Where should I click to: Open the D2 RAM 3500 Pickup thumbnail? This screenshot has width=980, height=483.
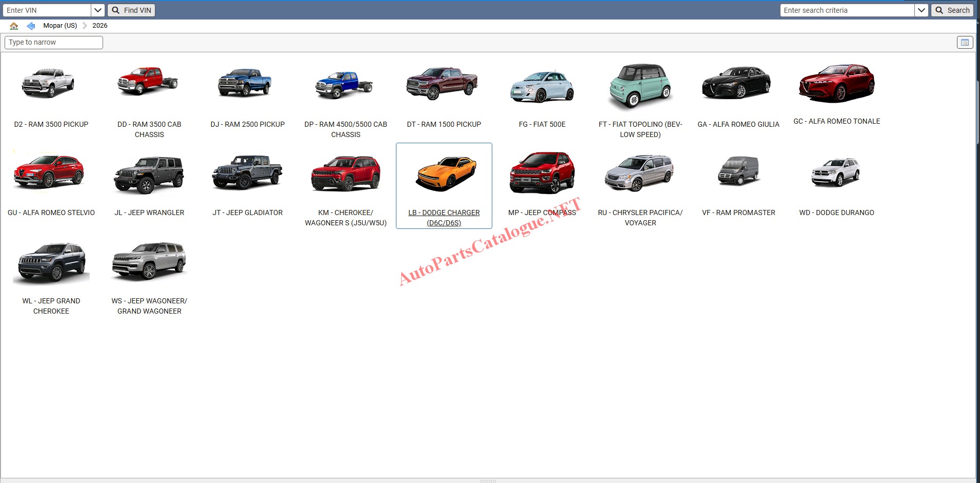point(49,83)
